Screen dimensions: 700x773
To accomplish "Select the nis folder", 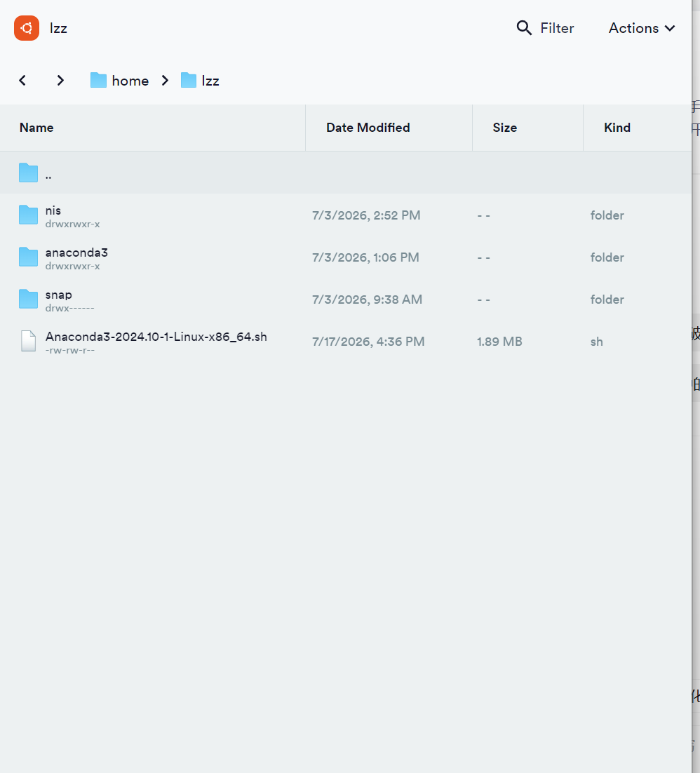I will point(346,215).
